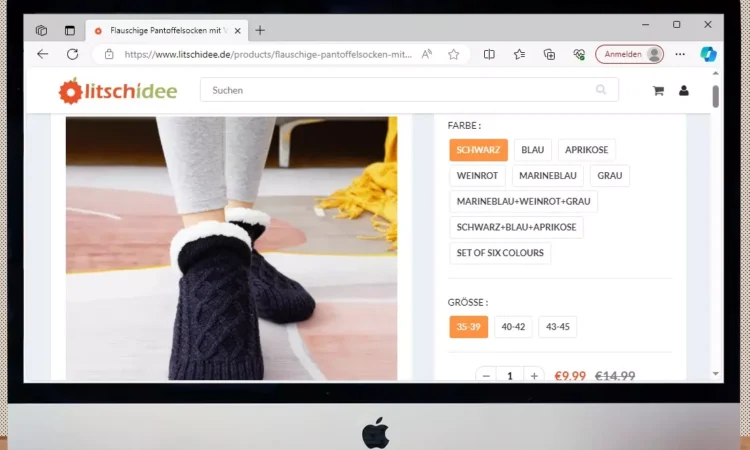
Task: Click the scrollbar up arrow
Action: coord(716,74)
